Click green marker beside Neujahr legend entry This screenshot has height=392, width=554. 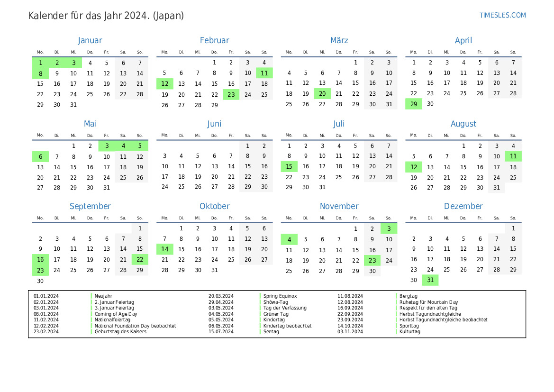[91, 296]
